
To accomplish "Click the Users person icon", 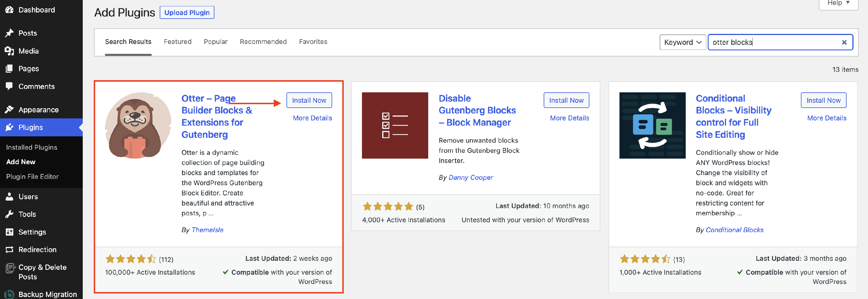I will pyautogui.click(x=10, y=197).
